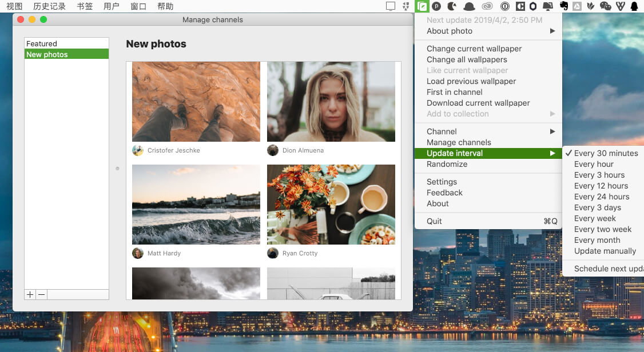Open the WeChat menu bar icon
The image size is (644, 352).
[x=605, y=6]
